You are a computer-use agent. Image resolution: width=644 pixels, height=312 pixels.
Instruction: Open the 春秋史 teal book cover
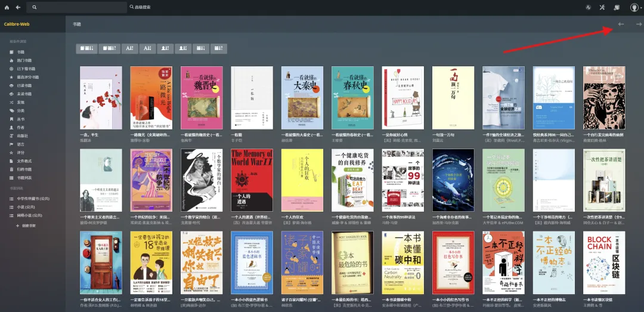[352, 98]
